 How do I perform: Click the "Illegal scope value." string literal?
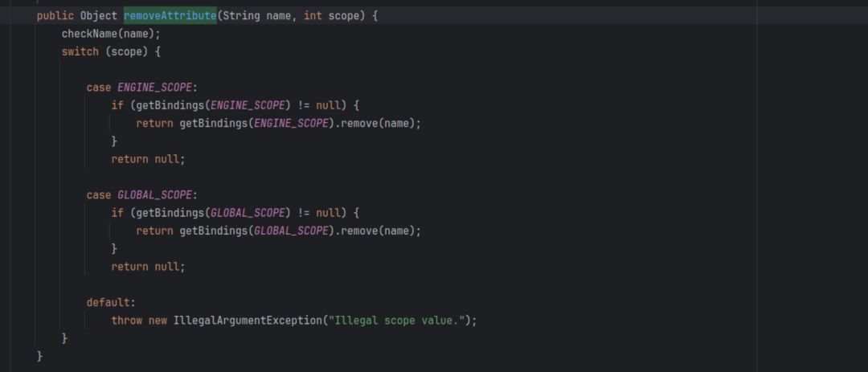[x=396, y=321]
